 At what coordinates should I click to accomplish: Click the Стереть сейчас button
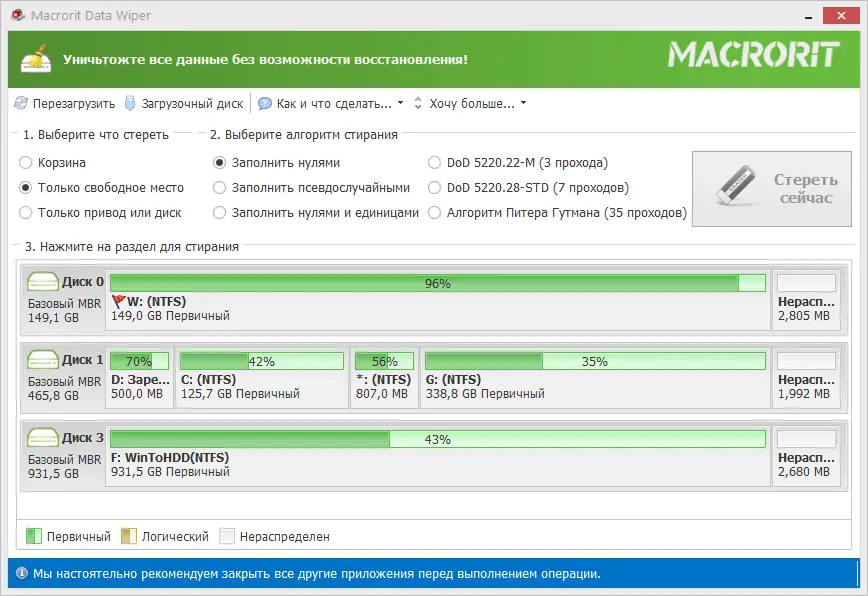click(772, 189)
